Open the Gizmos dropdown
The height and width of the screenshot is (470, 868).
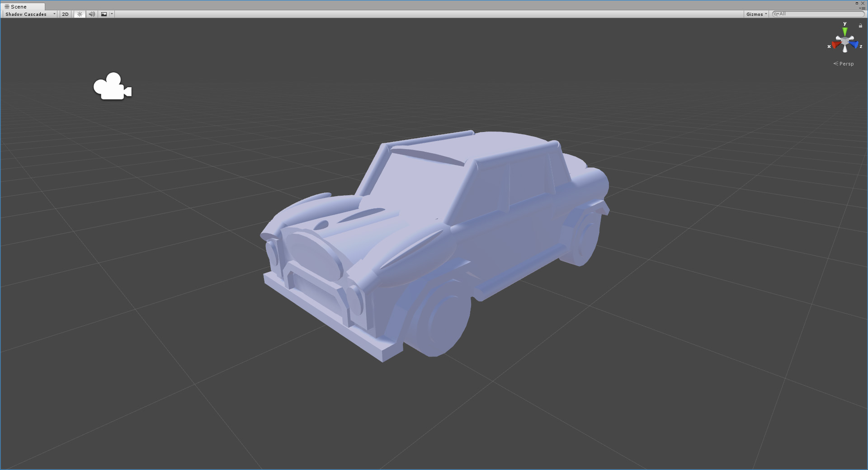(755, 14)
